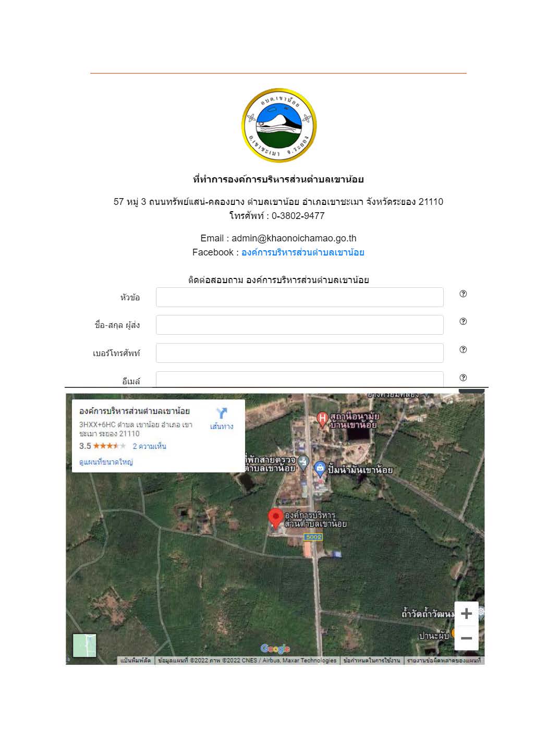This screenshot has height=756, width=535.
Task: Click the email text admin@khaonoichamao.go.th
Action: pyautogui.click(x=294, y=238)
